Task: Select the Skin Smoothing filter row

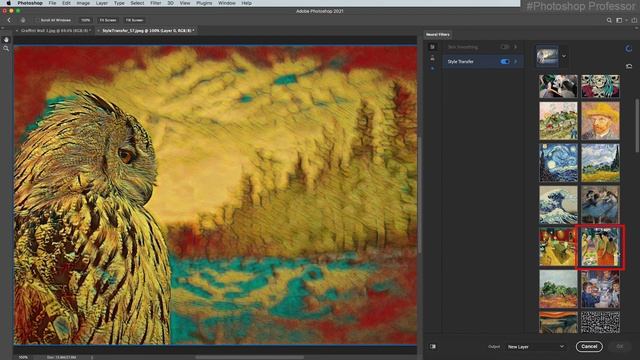Action: [x=483, y=47]
